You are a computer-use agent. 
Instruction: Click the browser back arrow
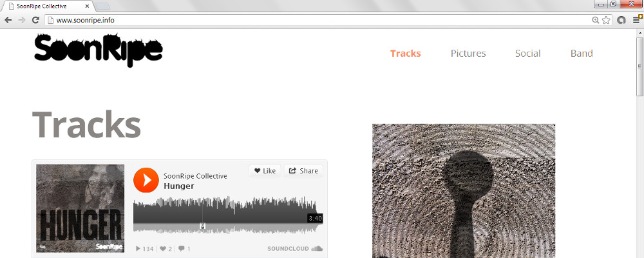8,20
